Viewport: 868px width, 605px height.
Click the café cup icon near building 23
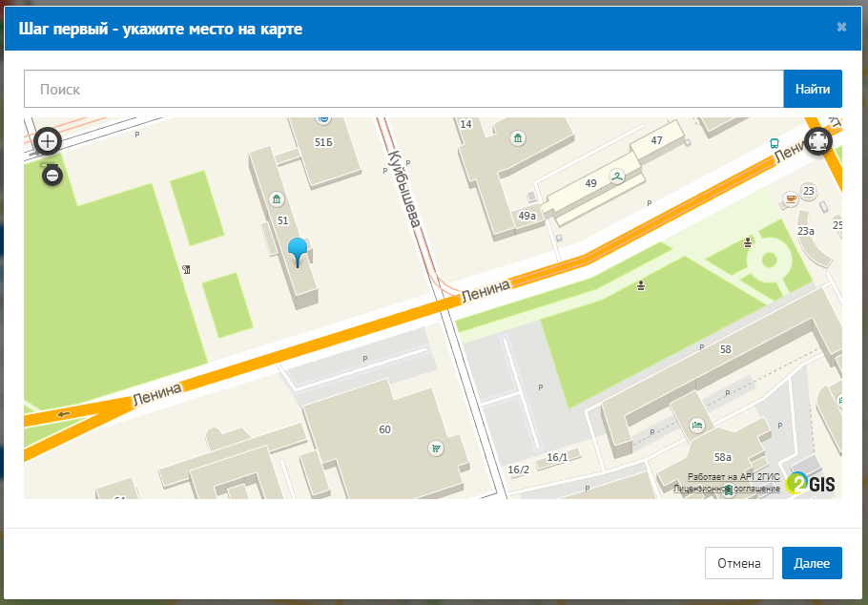[x=790, y=198]
